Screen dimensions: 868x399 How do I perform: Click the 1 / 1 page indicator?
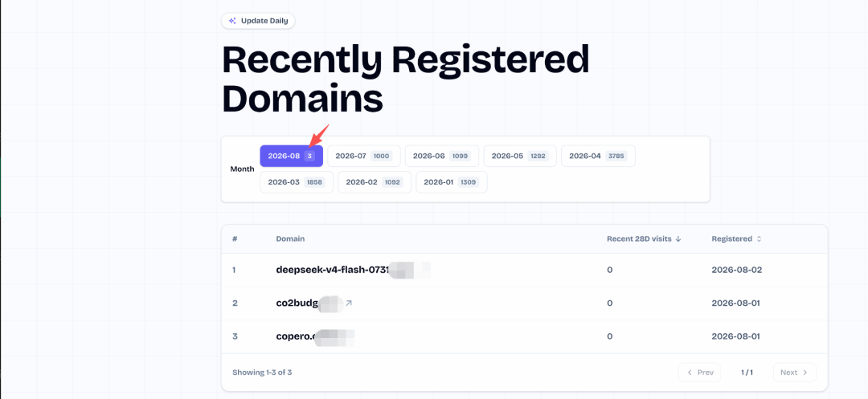pos(747,373)
